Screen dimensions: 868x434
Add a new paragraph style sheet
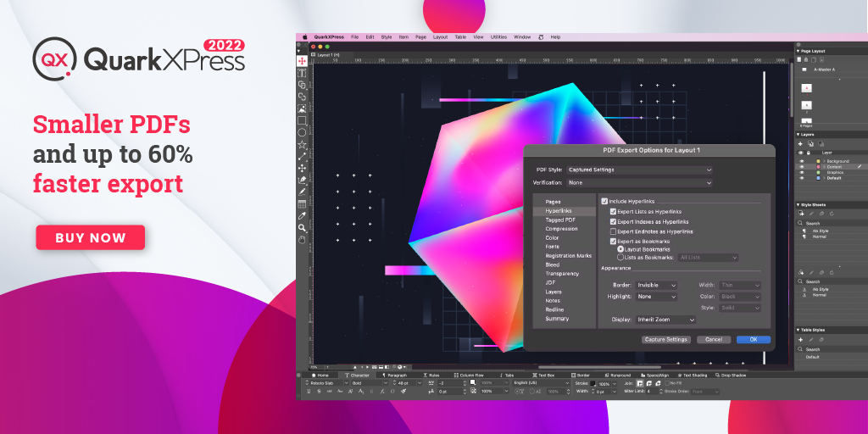800,214
